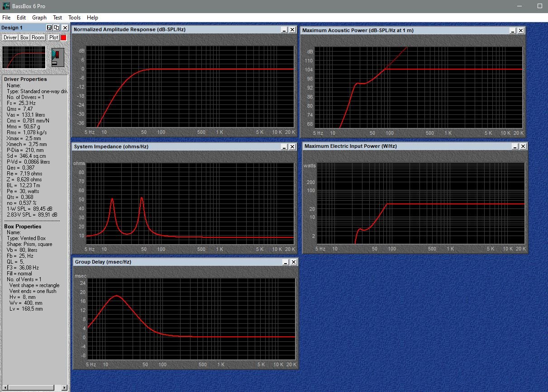Open the Box properties button
The height and width of the screenshot is (392, 548).
24,38
